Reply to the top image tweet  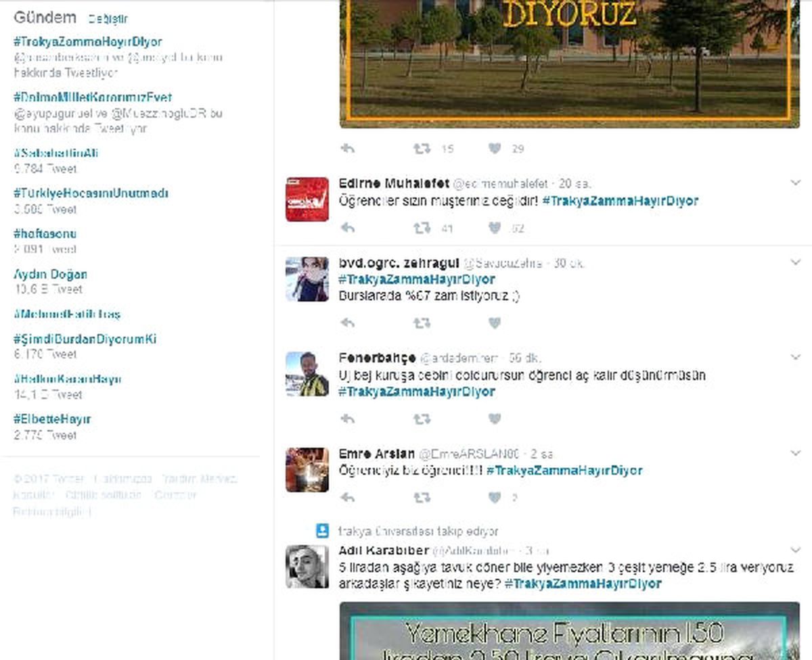[x=347, y=149]
